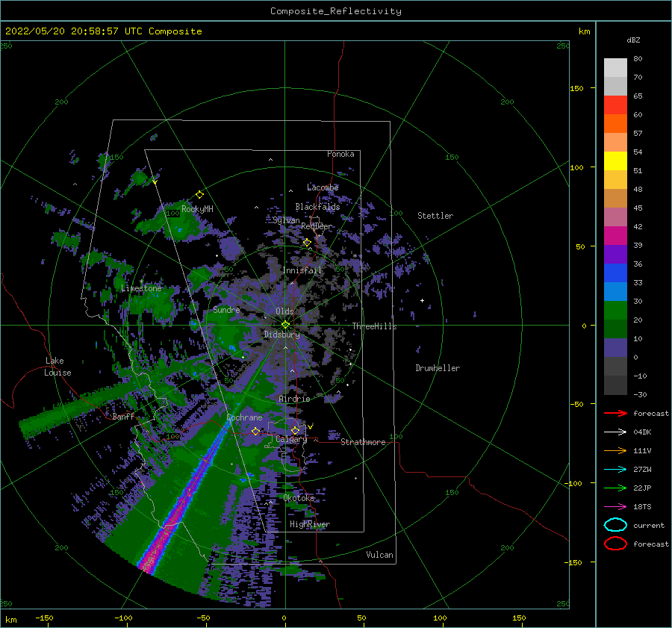Select the bright green 20-30 dBZ swatch
The width and height of the screenshot is (672, 628).
click(615, 311)
